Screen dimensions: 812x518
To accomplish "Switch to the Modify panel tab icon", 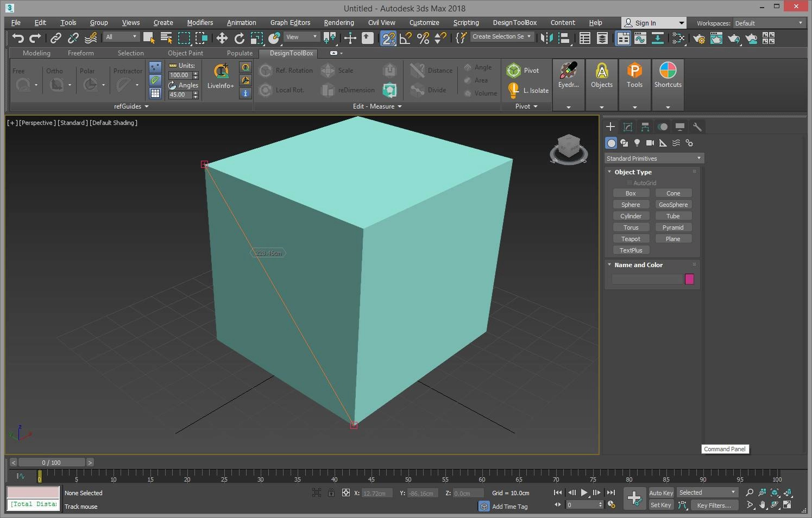I will [628, 127].
